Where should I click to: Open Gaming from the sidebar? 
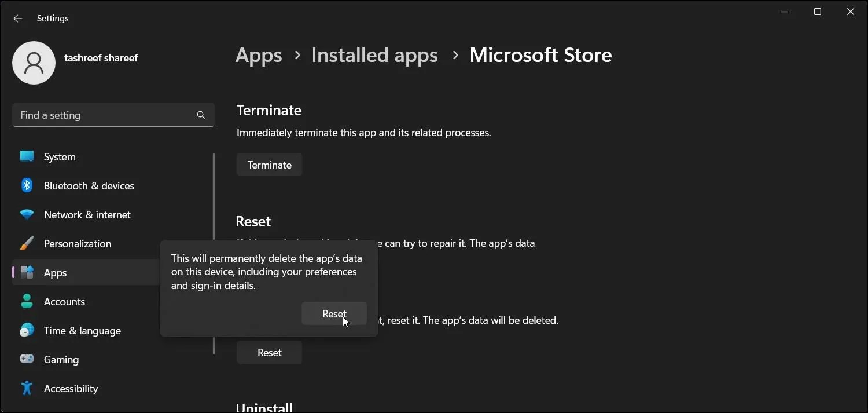coord(61,359)
